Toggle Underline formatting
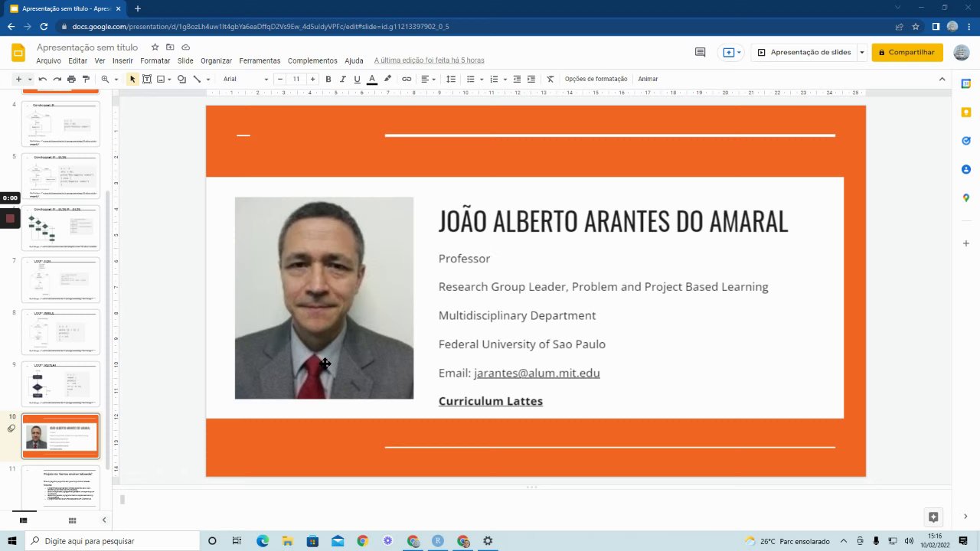Image resolution: width=980 pixels, height=551 pixels. coord(357,79)
